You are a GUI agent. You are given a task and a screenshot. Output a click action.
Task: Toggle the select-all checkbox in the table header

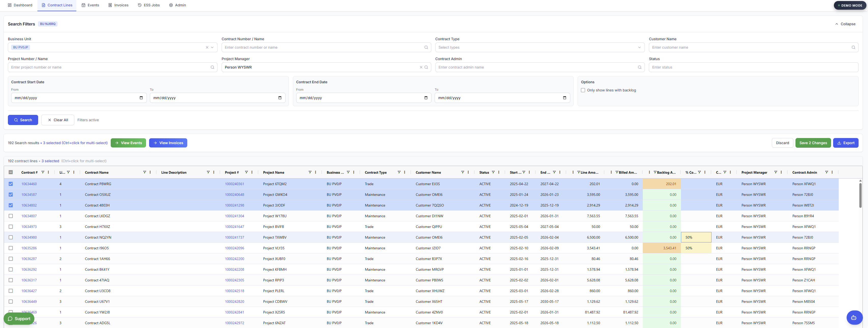coord(10,172)
